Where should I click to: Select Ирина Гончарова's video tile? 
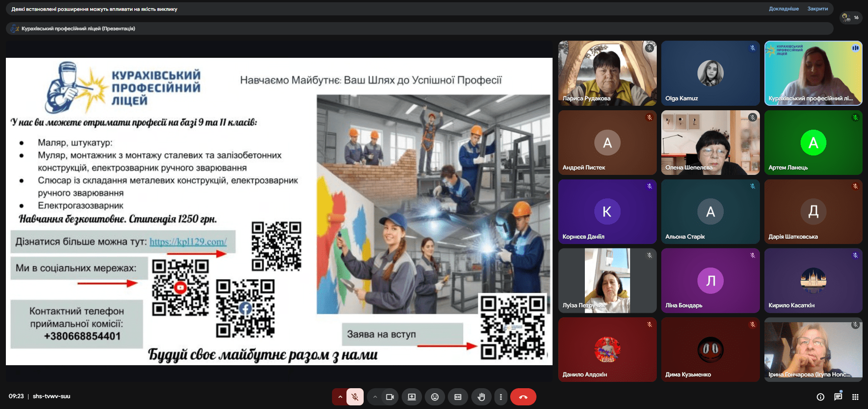(813, 350)
